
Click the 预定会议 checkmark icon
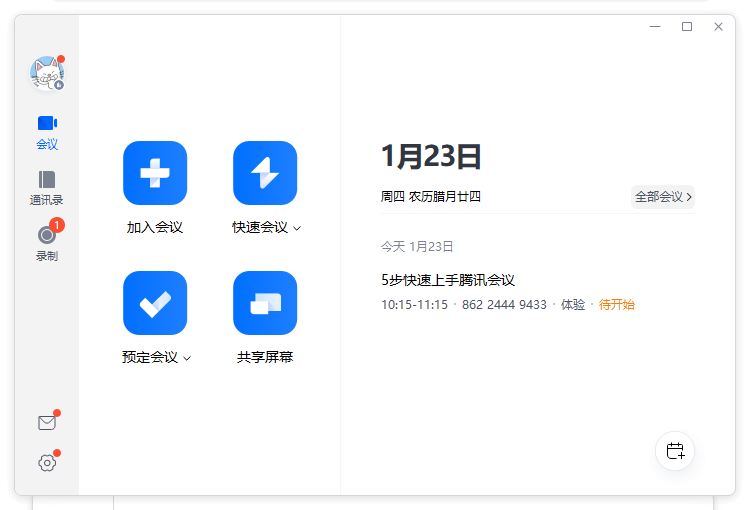coord(155,303)
